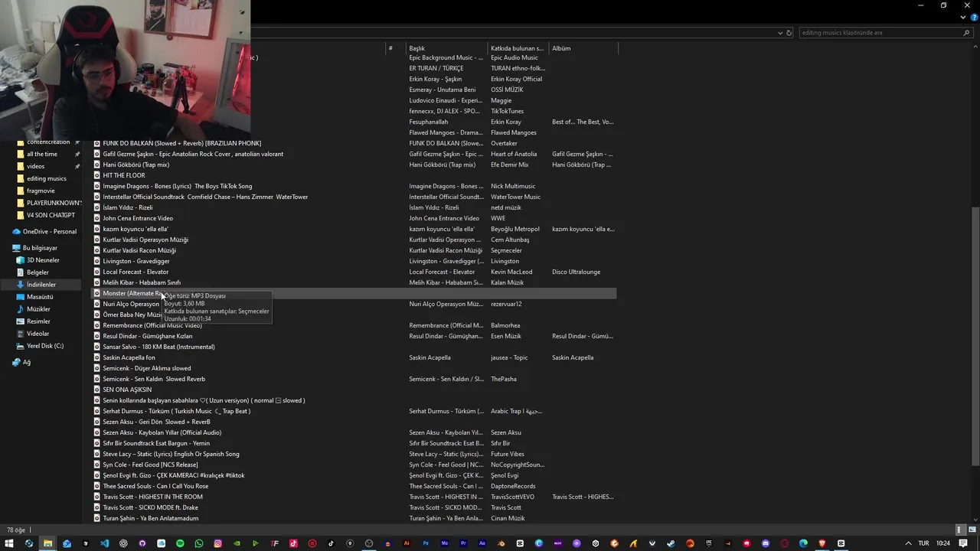Open Müzikler in the navigation pane
Screen dimensions: 980x551
[38, 309]
